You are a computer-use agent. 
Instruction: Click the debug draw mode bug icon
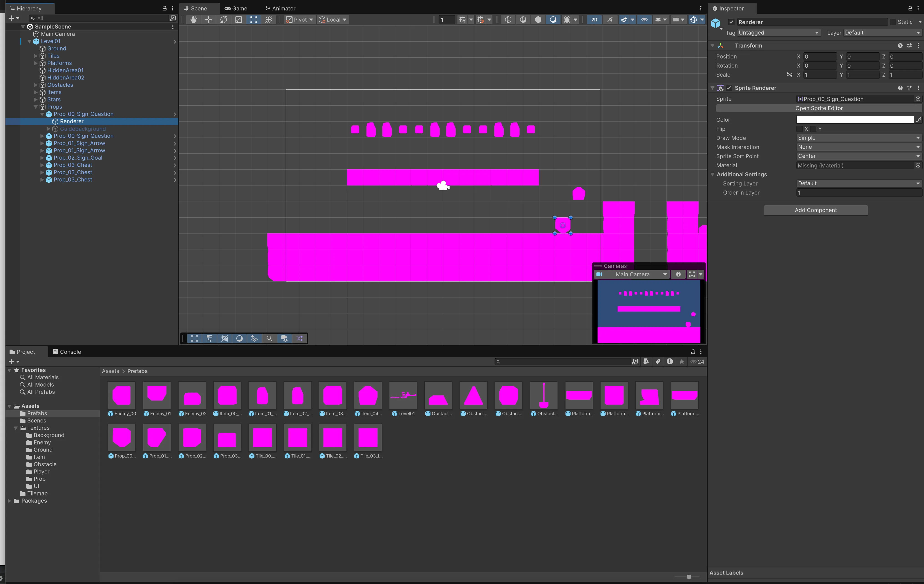pyautogui.click(x=566, y=20)
